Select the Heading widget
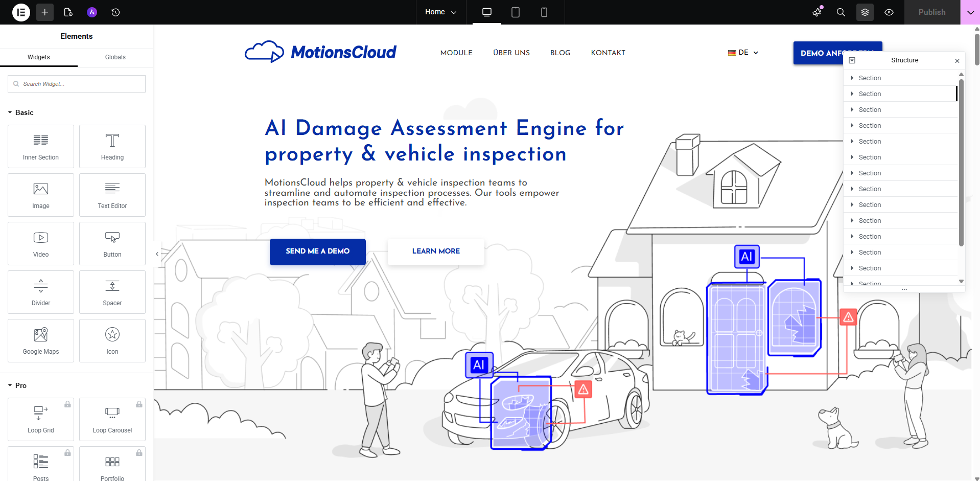Viewport: 980px width, 481px height. pyautogui.click(x=112, y=146)
